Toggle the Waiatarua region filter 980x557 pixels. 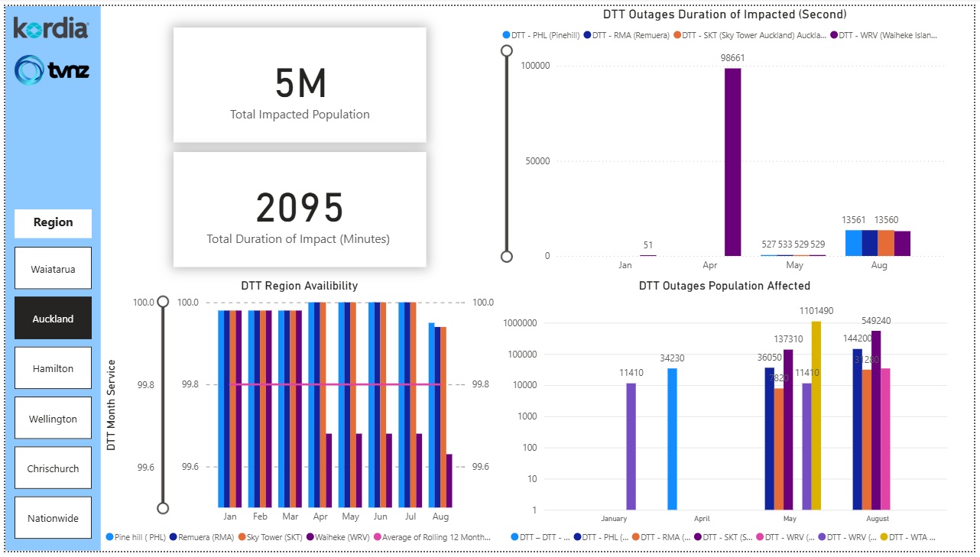pos(53,267)
